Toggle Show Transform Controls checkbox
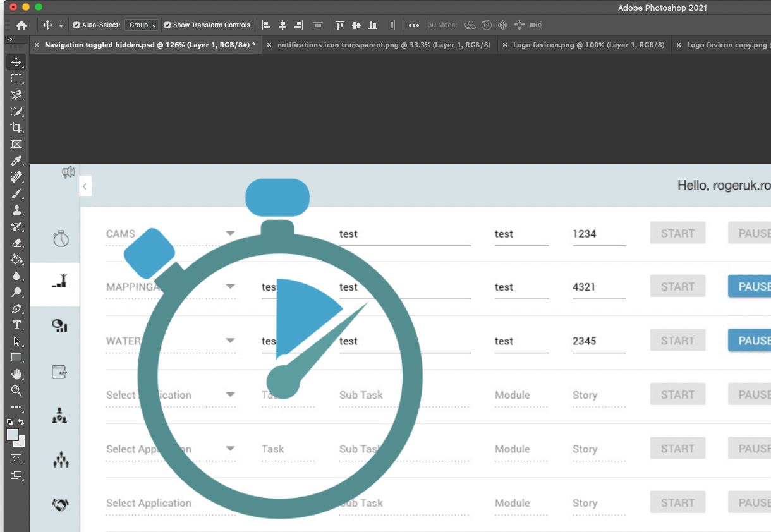Viewport: 771px width, 532px height. pyautogui.click(x=167, y=25)
